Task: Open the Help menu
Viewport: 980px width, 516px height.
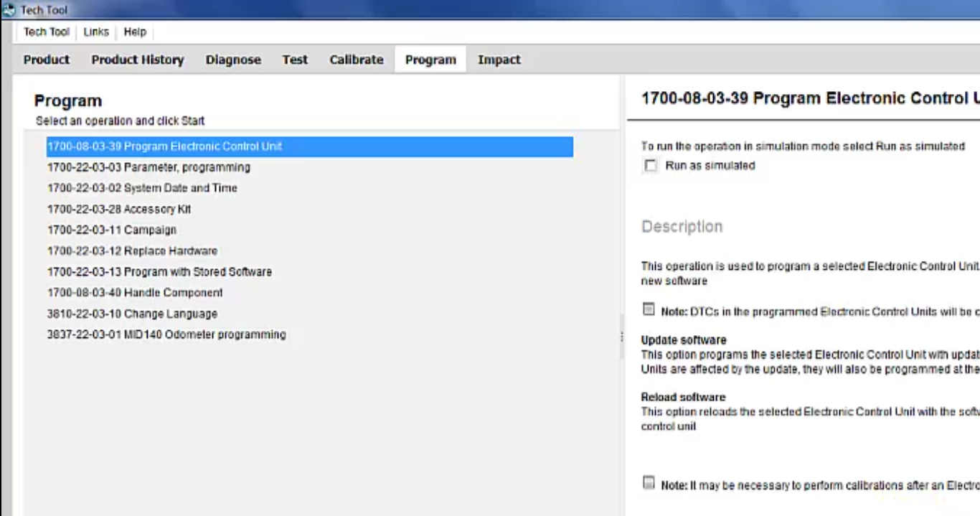Action: [x=134, y=32]
